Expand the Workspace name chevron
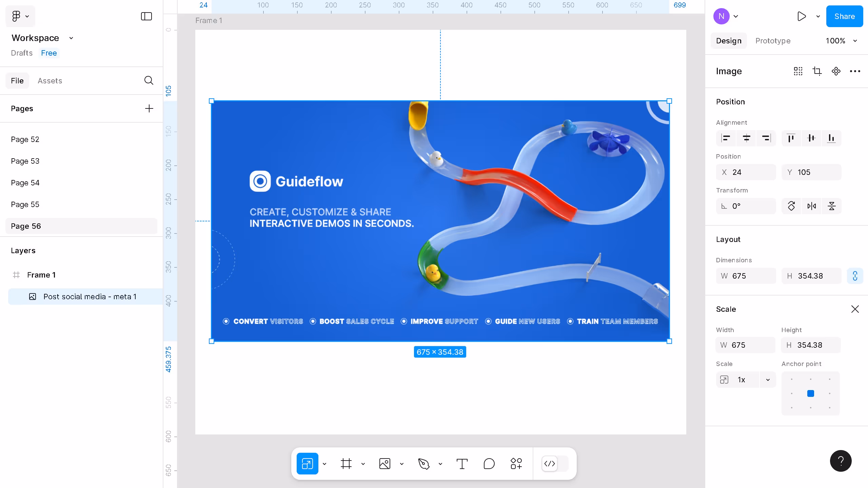This screenshot has width=868, height=488. point(71,38)
